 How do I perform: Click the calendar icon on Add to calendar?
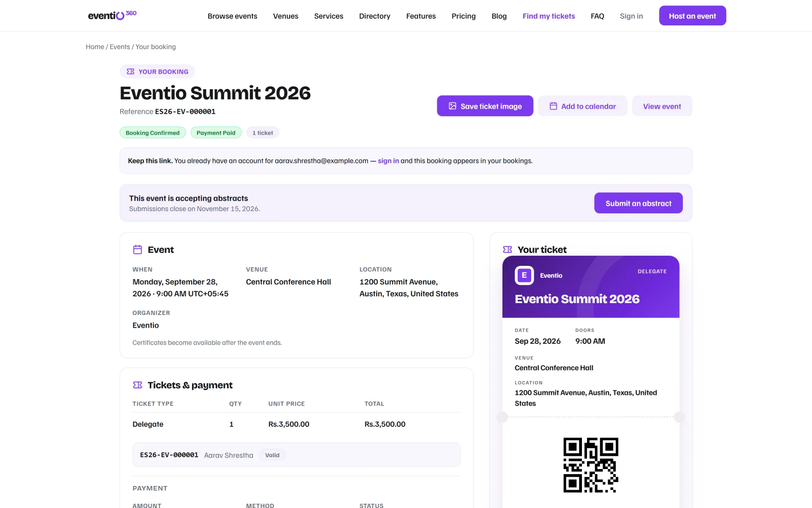(x=553, y=106)
